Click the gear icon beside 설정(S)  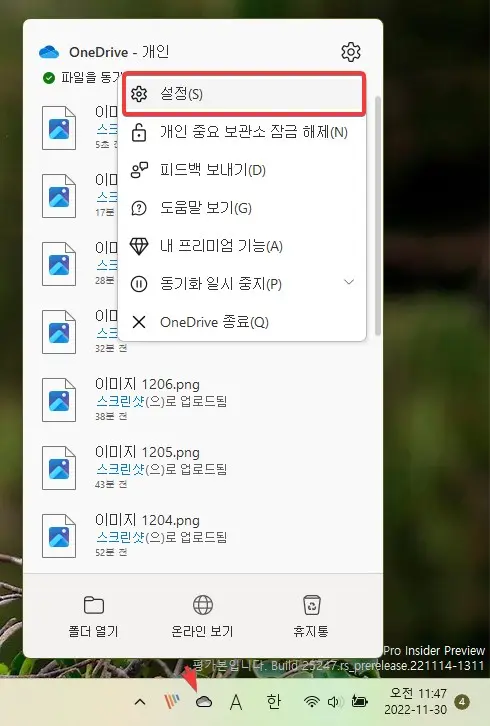138,94
